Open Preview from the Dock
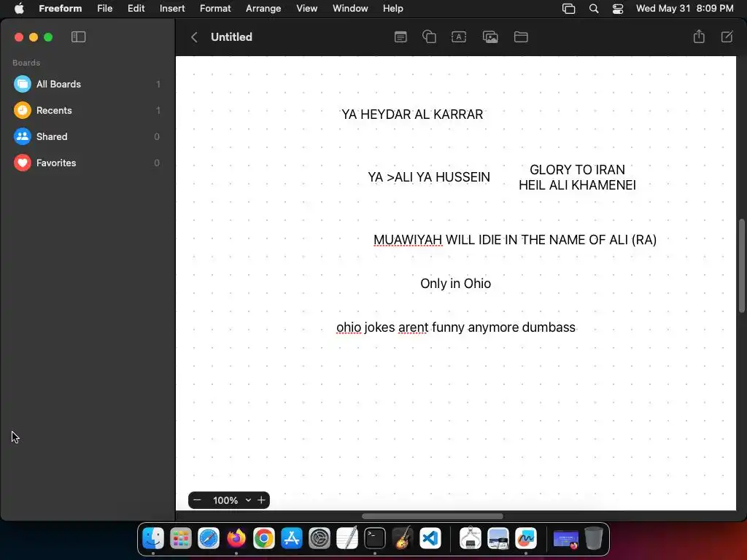Image resolution: width=747 pixels, height=560 pixels. [498, 539]
